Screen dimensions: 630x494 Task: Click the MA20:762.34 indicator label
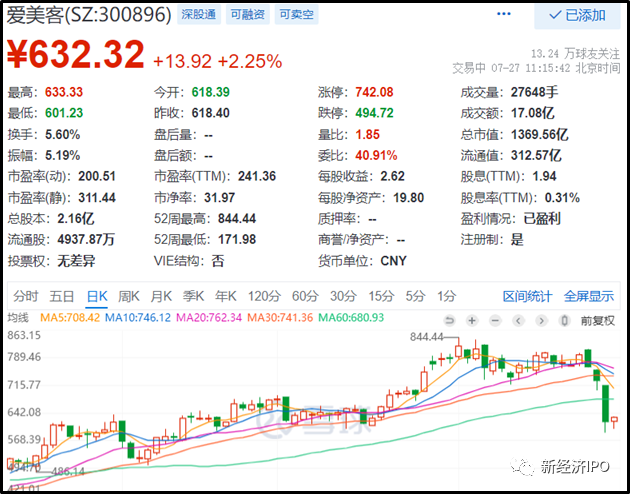coord(209,318)
